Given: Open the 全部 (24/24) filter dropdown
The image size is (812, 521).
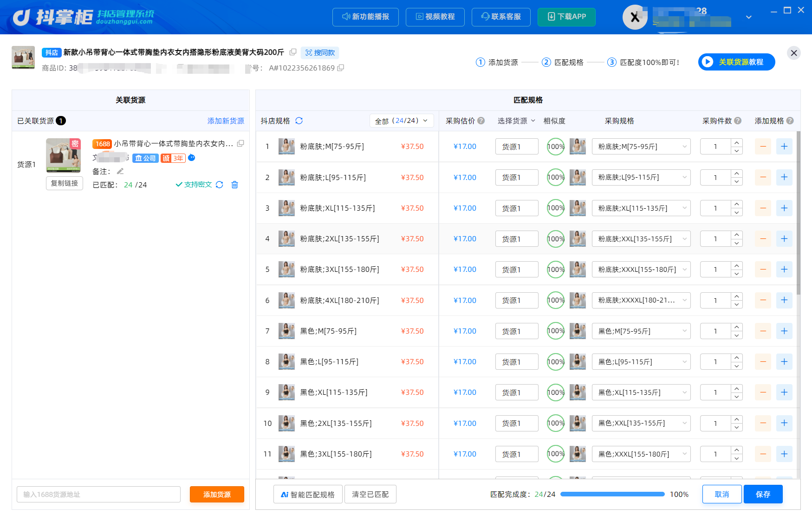Looking at the screenshot, I should click(x=402, y=121).
